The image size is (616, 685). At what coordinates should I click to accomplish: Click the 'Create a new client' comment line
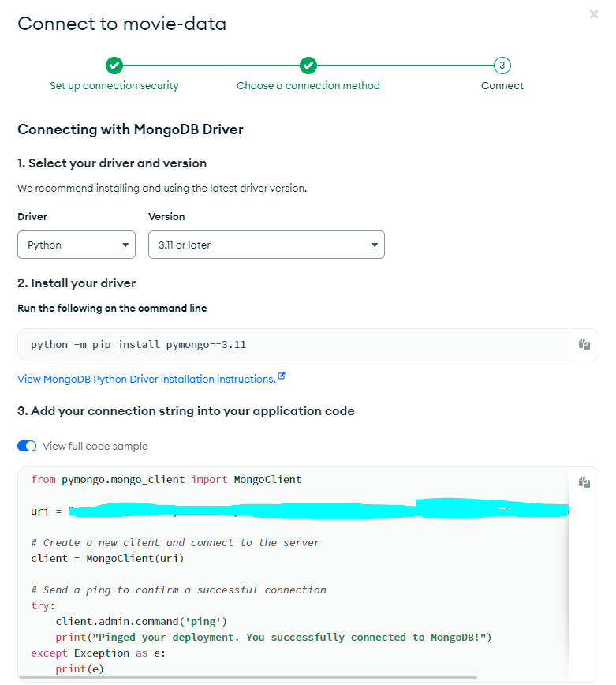175,543
